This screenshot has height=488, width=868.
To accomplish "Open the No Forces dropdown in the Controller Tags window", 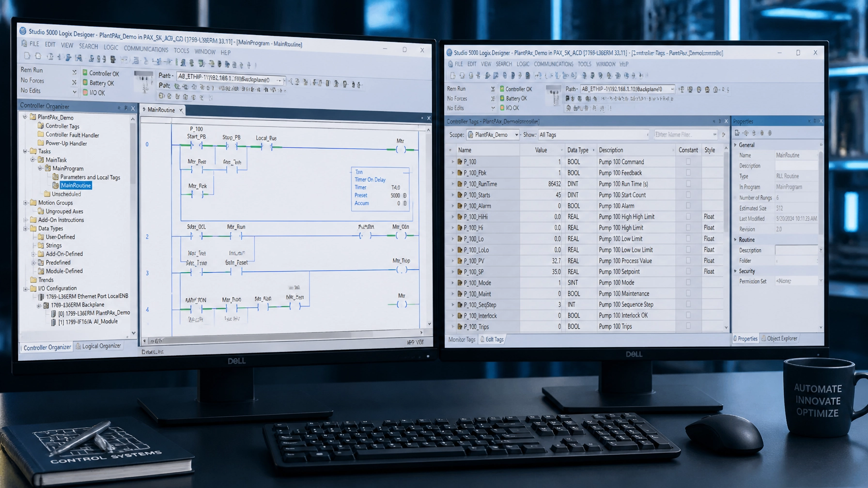I will (x=493, y=99).
